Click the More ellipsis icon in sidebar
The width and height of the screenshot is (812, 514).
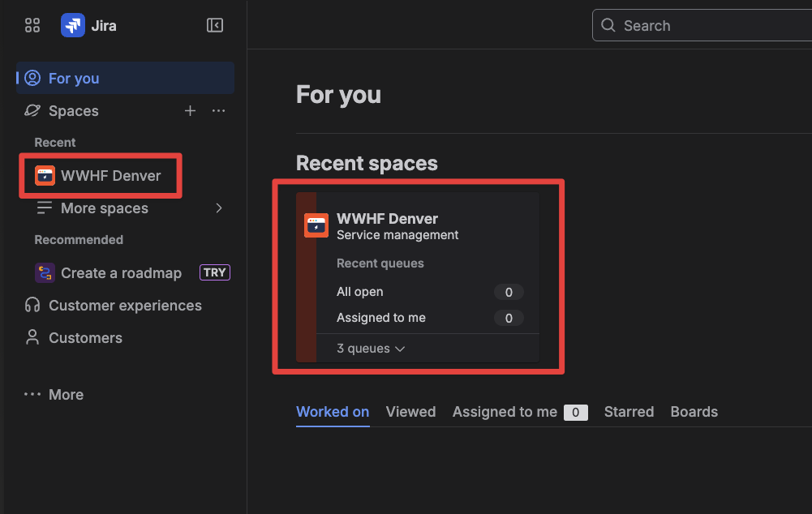pos(32,395)
